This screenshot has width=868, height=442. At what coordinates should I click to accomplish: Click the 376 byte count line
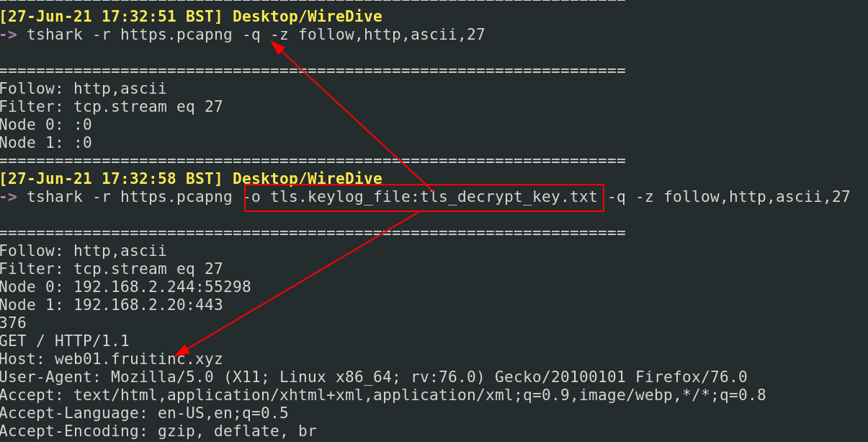pos(14,323)
